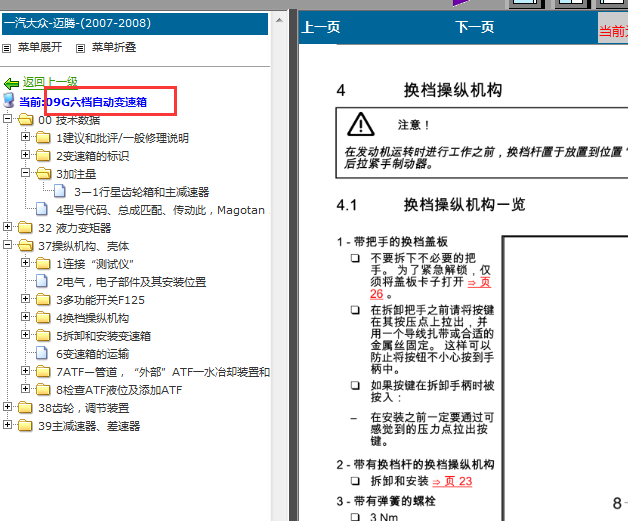
Task: Open the 返回上一级 link
Action: coord(50,83)
